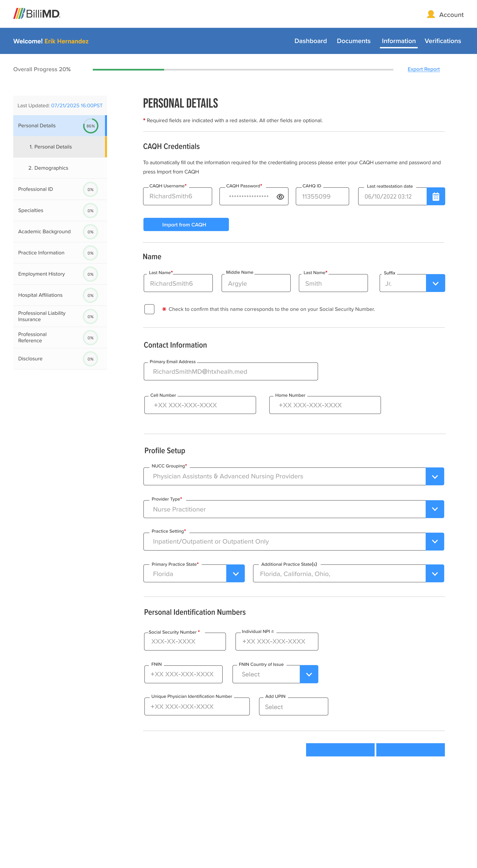Select Demographics sub-item in sidebar
Screen dimensions: 477x868
pos(48,168)
